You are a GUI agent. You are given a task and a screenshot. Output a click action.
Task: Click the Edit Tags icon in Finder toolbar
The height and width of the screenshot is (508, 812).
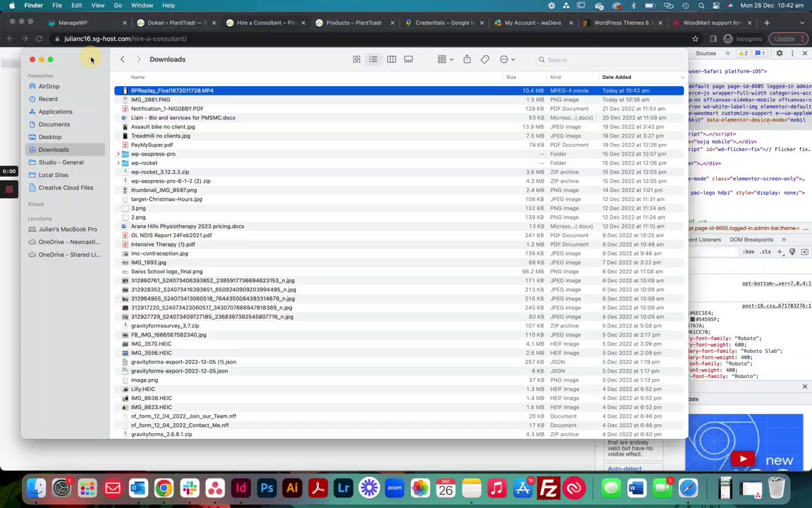pos(485,59)
